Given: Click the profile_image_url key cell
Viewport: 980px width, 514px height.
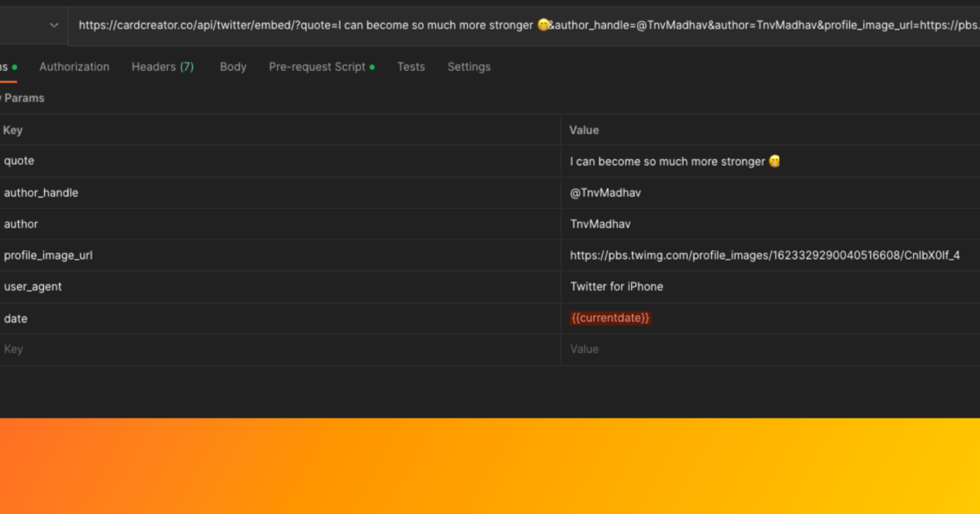Looking at the screenshot, I should [48, 255].
